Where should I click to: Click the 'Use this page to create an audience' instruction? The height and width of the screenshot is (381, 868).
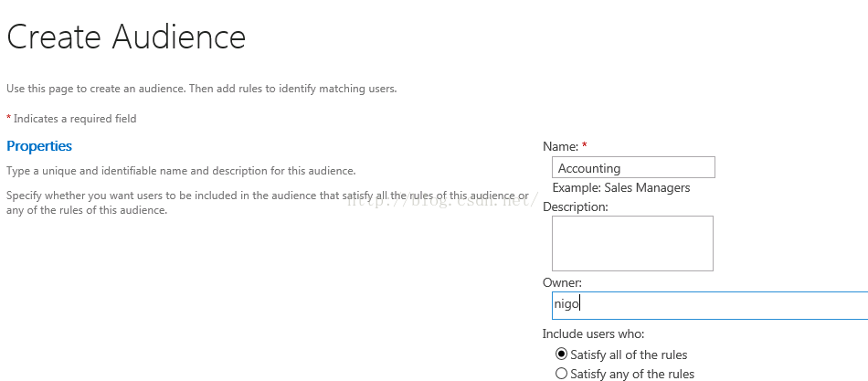click(202, 89)
